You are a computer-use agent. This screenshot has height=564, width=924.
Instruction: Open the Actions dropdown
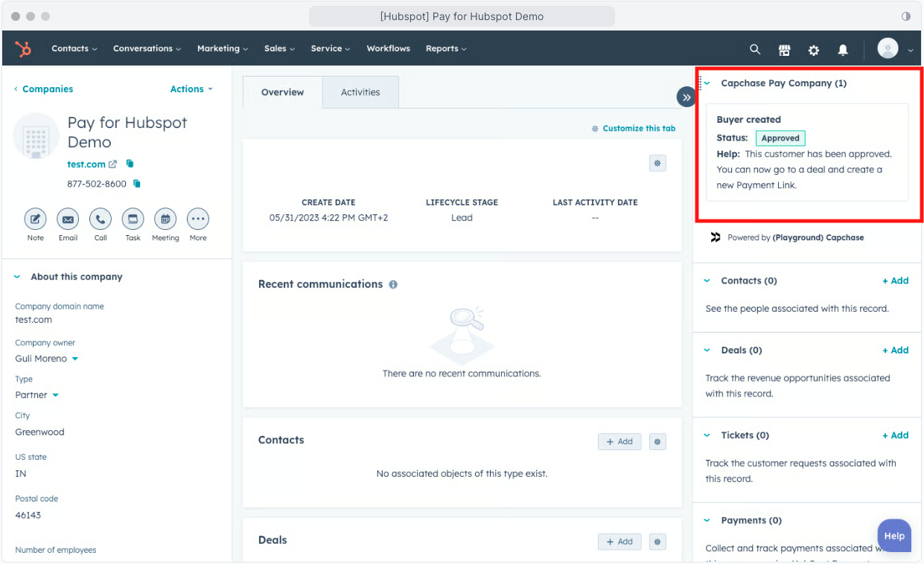191,89
